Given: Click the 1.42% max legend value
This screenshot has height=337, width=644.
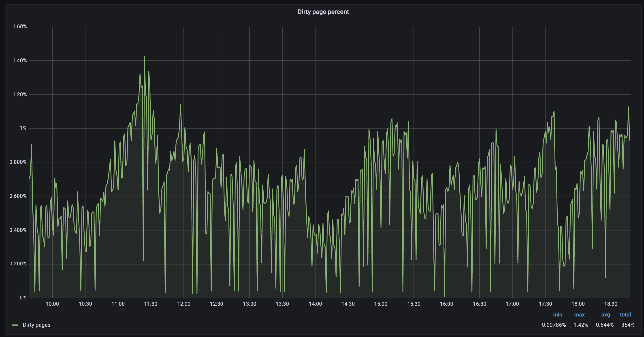Looking at the screenshot, I should [x=580, y=325].
